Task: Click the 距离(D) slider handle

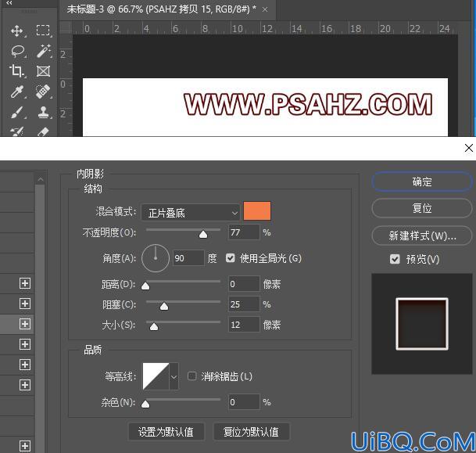Action: pos(145,286)
